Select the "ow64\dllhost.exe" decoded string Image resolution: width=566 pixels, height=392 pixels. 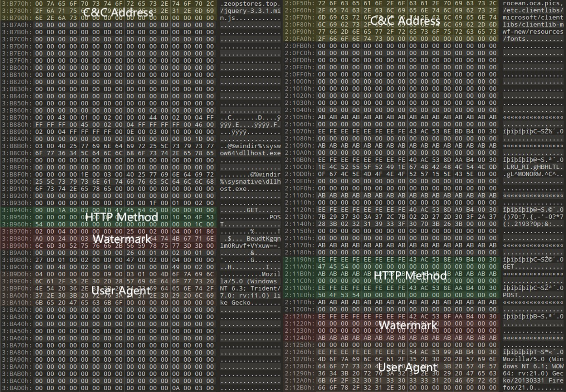click(x=250, y=153)
